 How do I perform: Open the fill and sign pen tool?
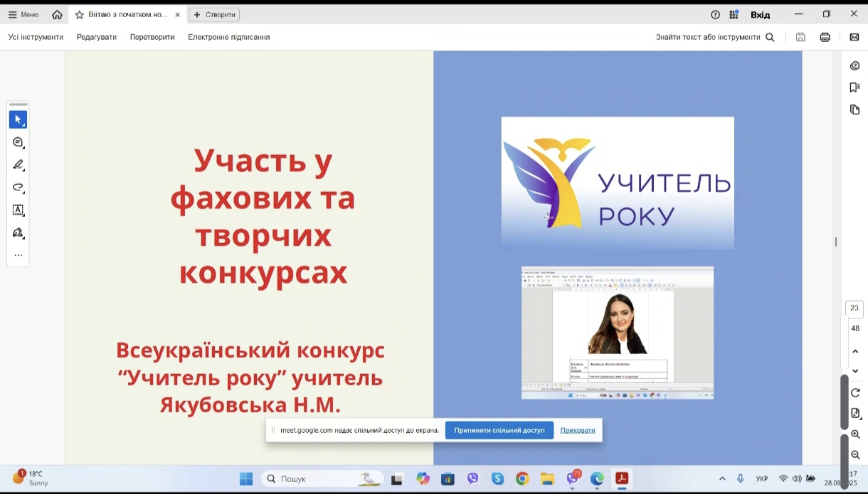click(x=18, y=233)
